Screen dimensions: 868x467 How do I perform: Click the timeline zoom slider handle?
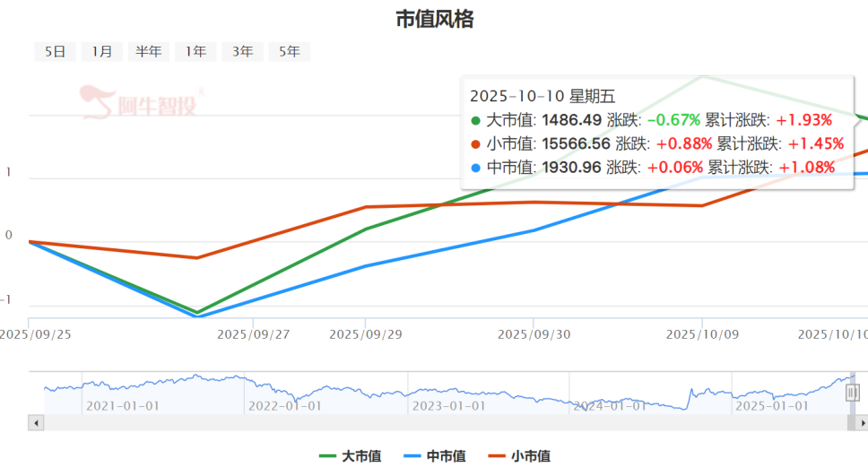coord(853,392)
